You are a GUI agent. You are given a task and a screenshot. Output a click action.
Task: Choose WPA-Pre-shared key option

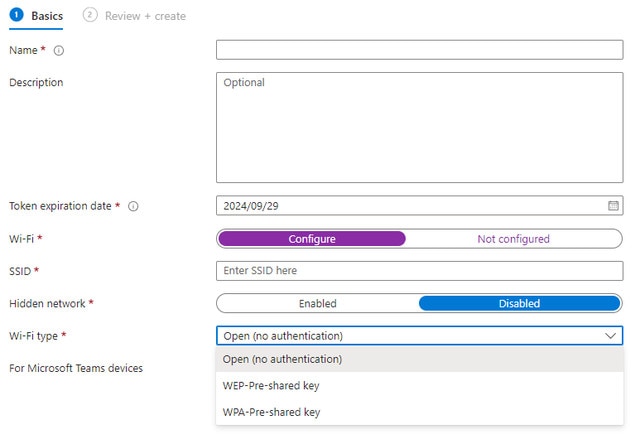click(270, 412)
